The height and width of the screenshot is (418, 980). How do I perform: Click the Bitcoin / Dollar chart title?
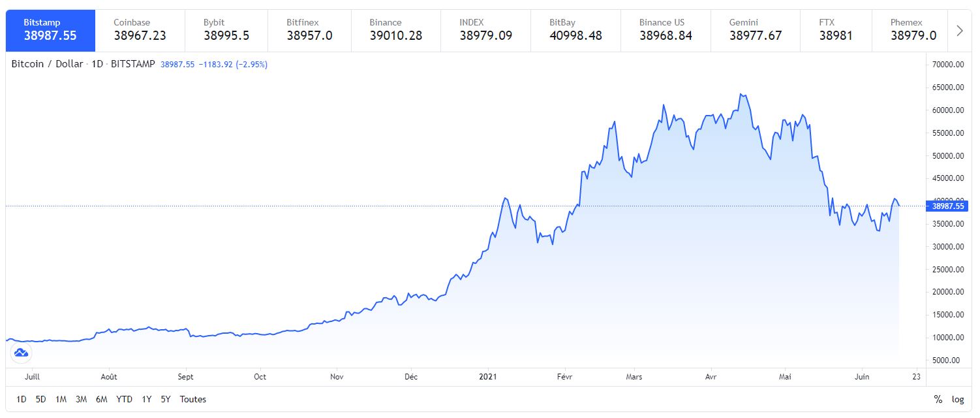[x=47, y=64]
